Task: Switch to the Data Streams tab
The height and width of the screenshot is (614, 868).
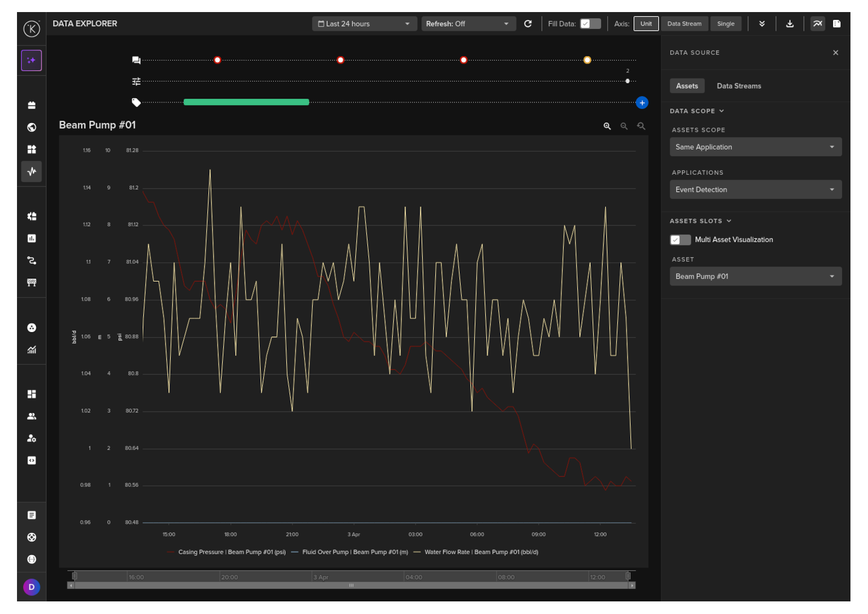Action: tap(739, 86)
